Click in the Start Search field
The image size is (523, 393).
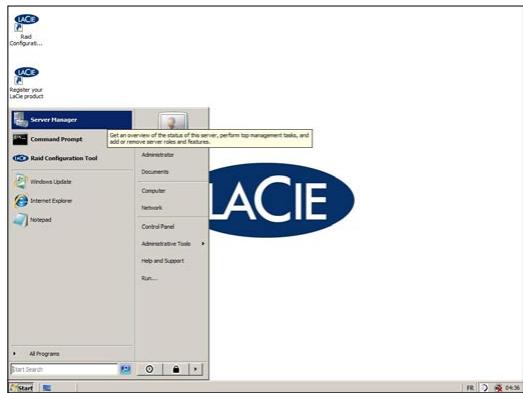click(x=64, y=369)
